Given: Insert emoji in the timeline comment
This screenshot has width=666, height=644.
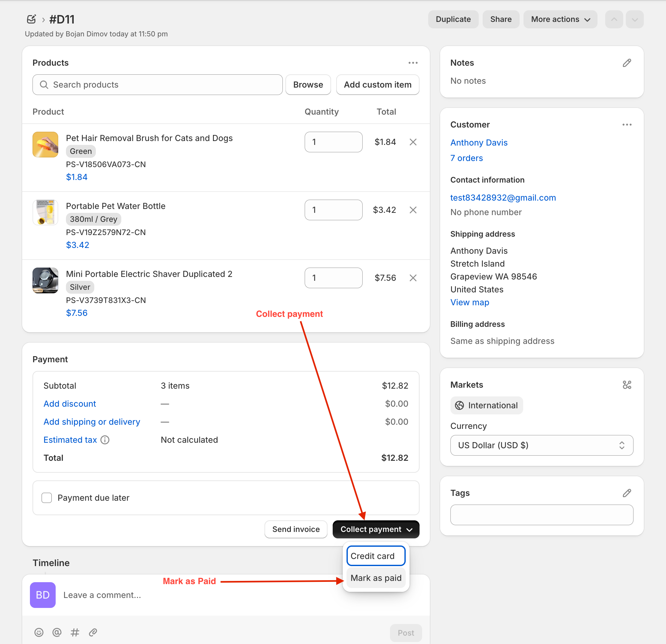Looking at the screenshot, I should (39, 632).
